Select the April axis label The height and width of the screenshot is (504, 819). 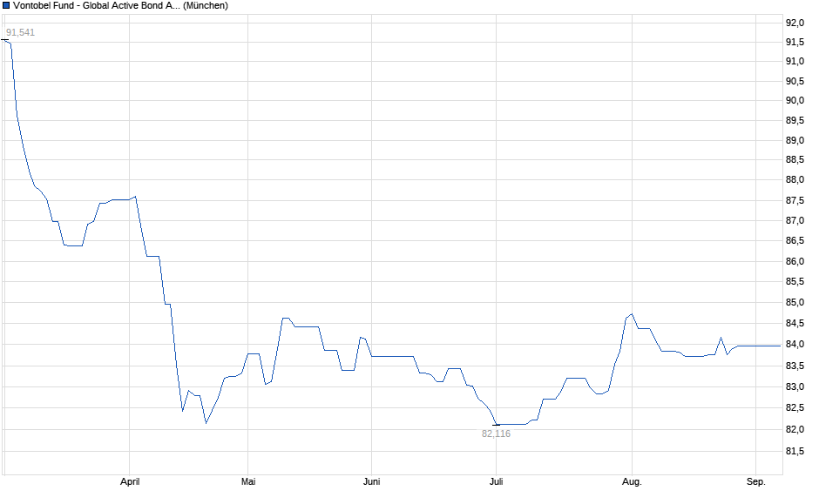[130, 482]
